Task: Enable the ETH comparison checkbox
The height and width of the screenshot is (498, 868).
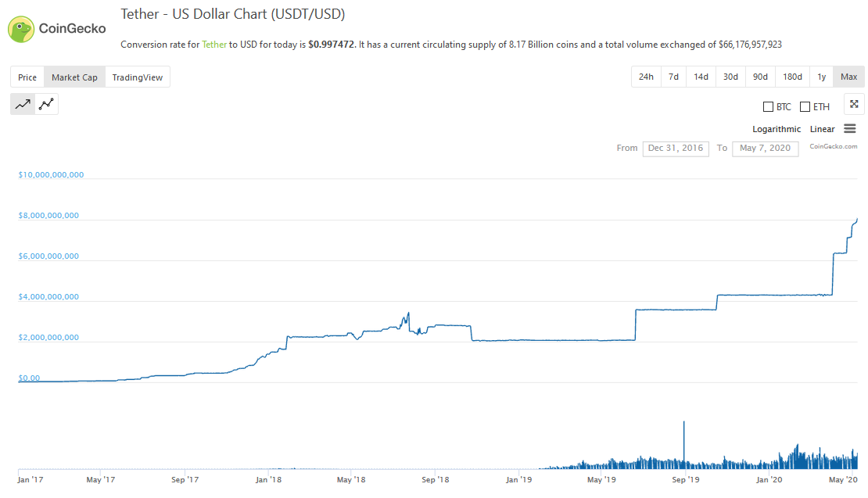Action: 805,107
